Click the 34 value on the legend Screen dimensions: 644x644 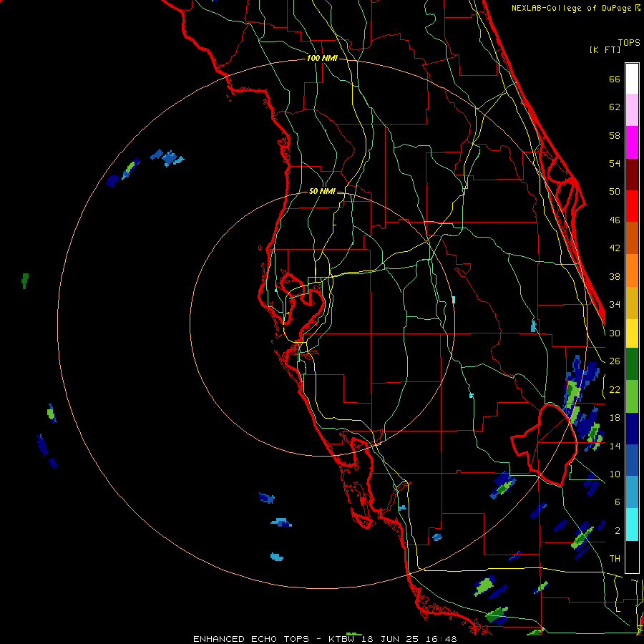click(x=615, y=305)
